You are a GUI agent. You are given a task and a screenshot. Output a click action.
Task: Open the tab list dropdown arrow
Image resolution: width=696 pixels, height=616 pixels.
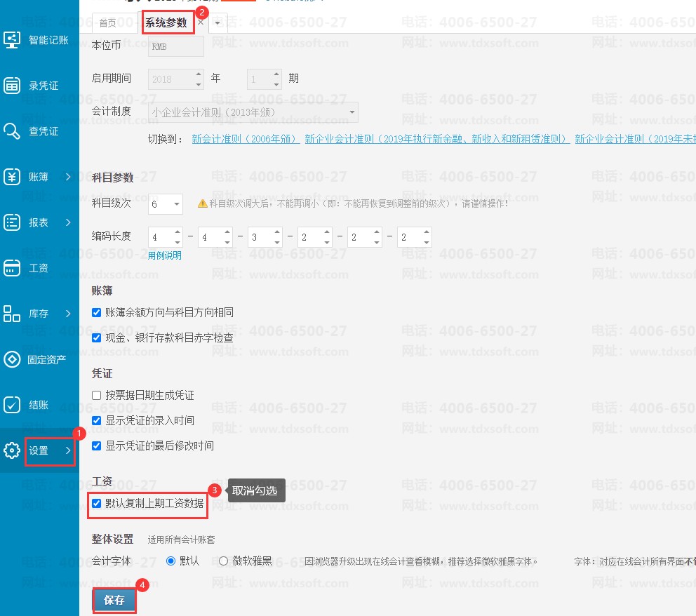coord(217,23)
